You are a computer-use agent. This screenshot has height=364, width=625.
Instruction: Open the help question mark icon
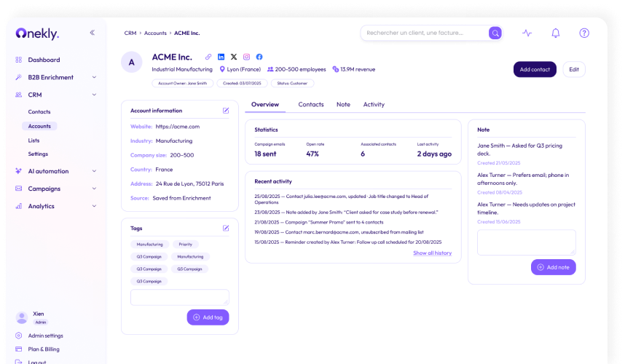pyautogui.click(x=584, y=33)
